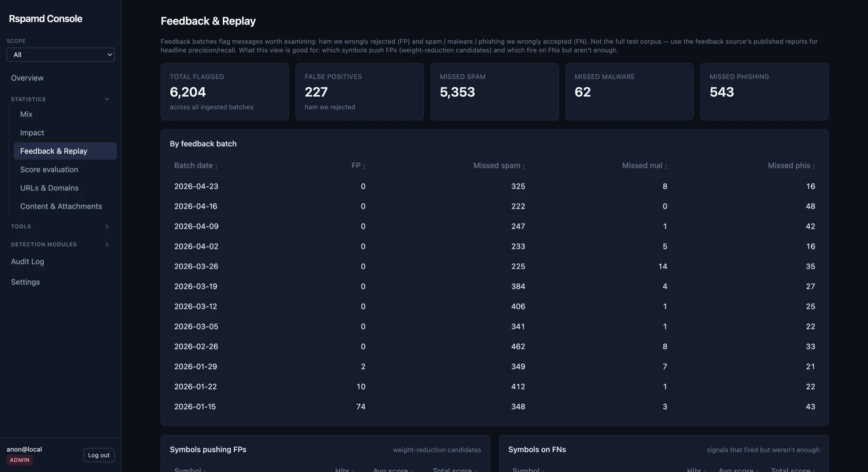Collapse the Statistics section chevron
The image size is (868, 472).
pyautogui.click(x=107, y=99)
